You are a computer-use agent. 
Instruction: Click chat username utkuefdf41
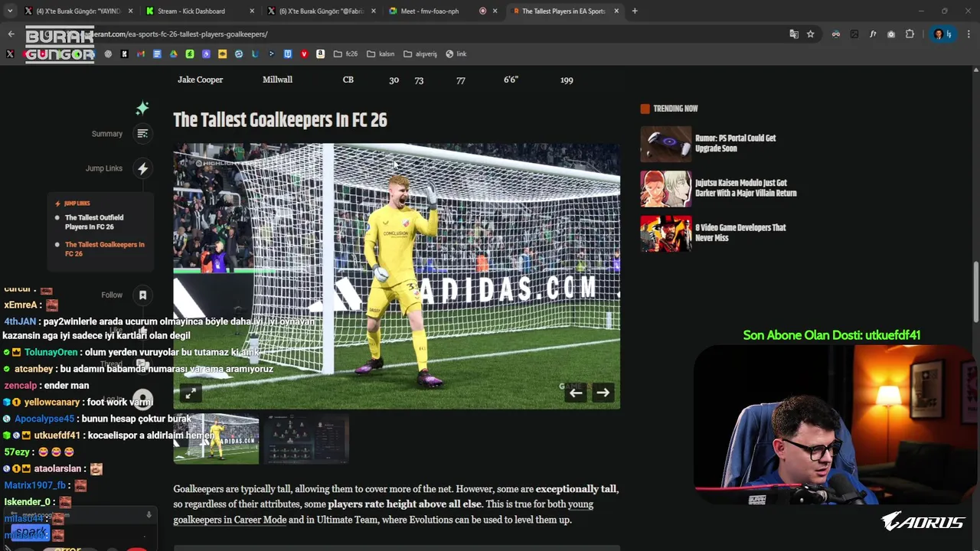pos(57,435)
